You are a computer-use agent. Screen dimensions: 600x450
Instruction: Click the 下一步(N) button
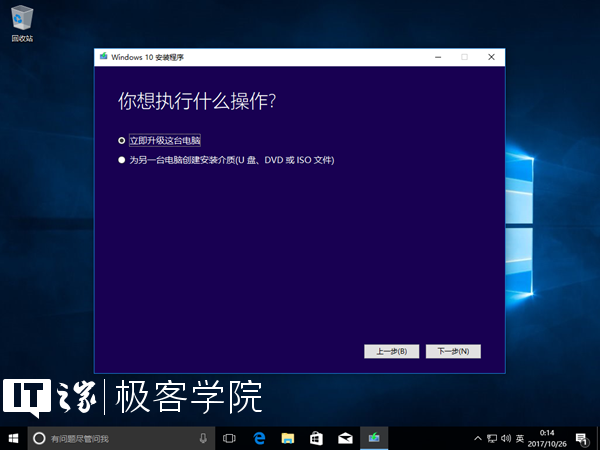point(453,351)
